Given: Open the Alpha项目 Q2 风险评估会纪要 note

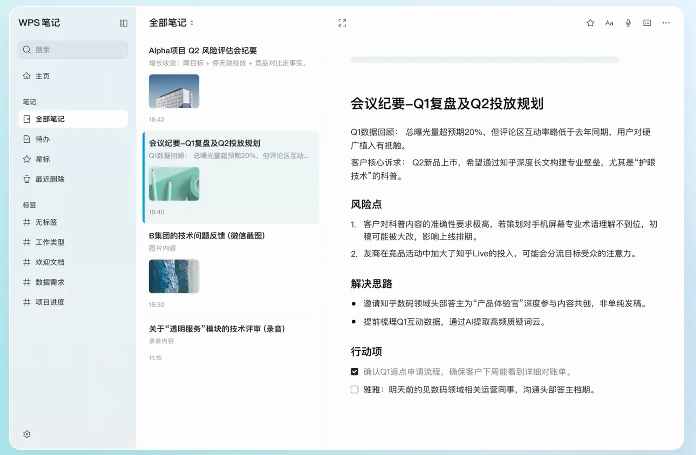Looking at the screenshot, I should (x=230, y=84).
